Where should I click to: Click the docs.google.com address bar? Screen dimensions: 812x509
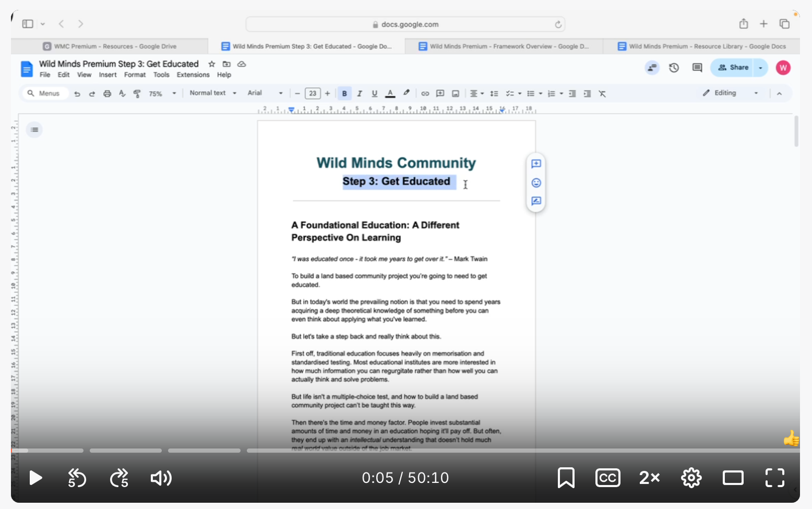(405, 25)
